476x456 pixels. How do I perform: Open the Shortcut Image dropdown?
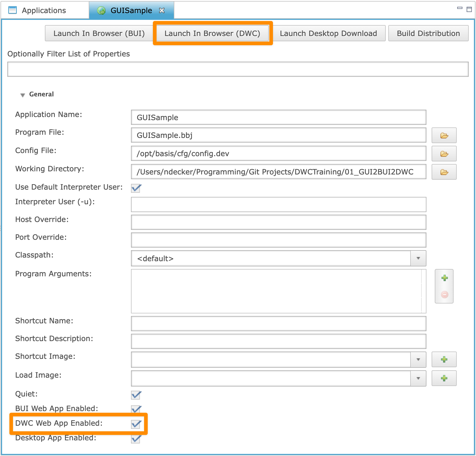pos(418,359)
